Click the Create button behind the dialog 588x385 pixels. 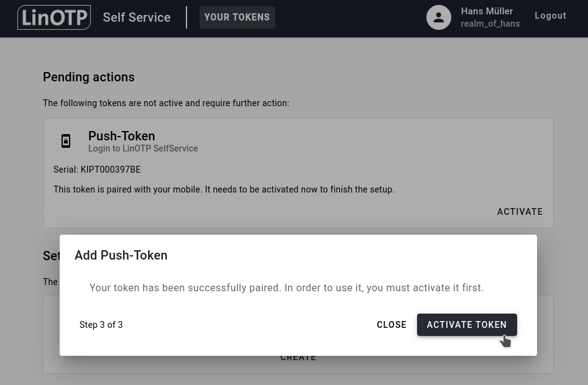coord(298,358)
